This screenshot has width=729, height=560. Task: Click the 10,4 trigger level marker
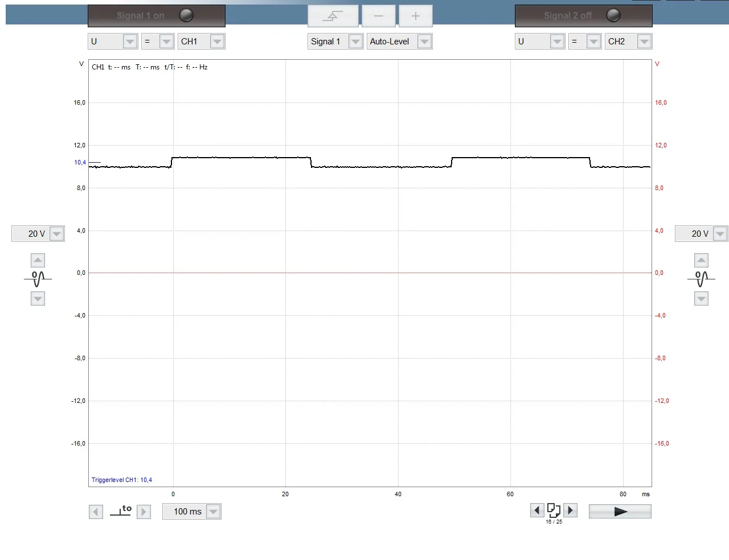tap(80, 163)
